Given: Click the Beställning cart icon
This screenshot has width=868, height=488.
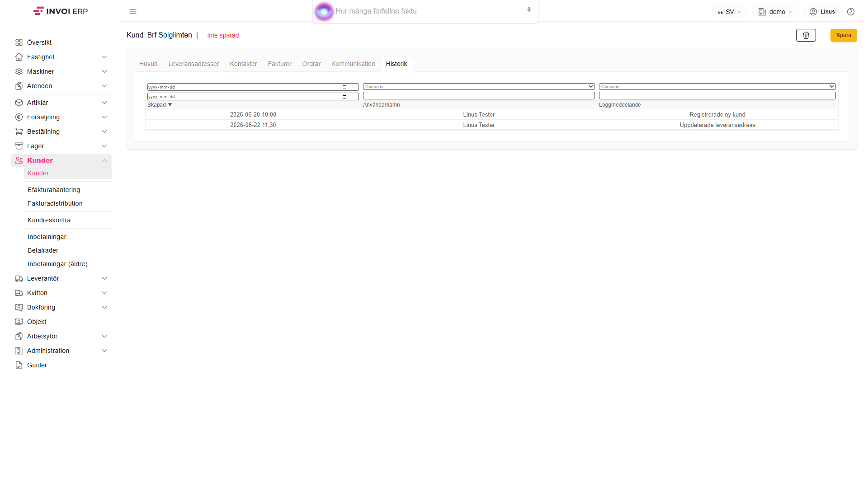Looking at the screenshot, I should 19,131.
